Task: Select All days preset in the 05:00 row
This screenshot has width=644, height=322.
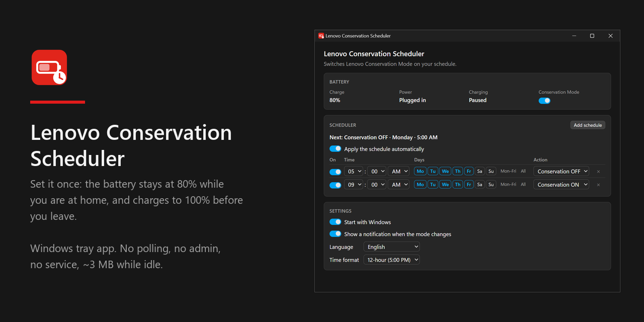Action: (523, 172)
